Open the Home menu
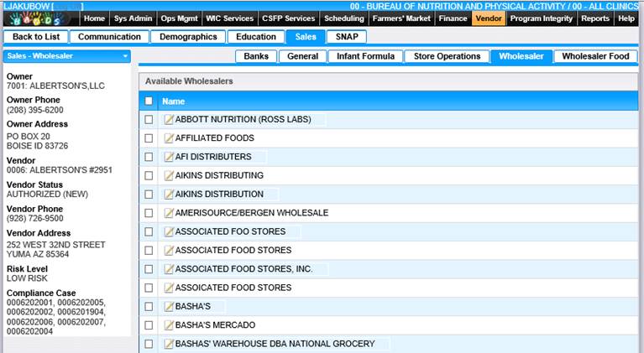644x353 pixels. (x=95, y=18)
